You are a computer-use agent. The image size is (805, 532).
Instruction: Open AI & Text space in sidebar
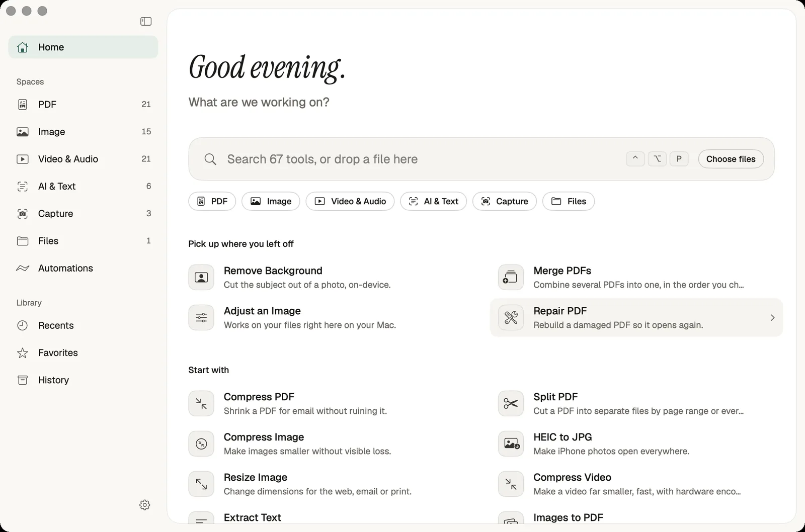point(83,187)
